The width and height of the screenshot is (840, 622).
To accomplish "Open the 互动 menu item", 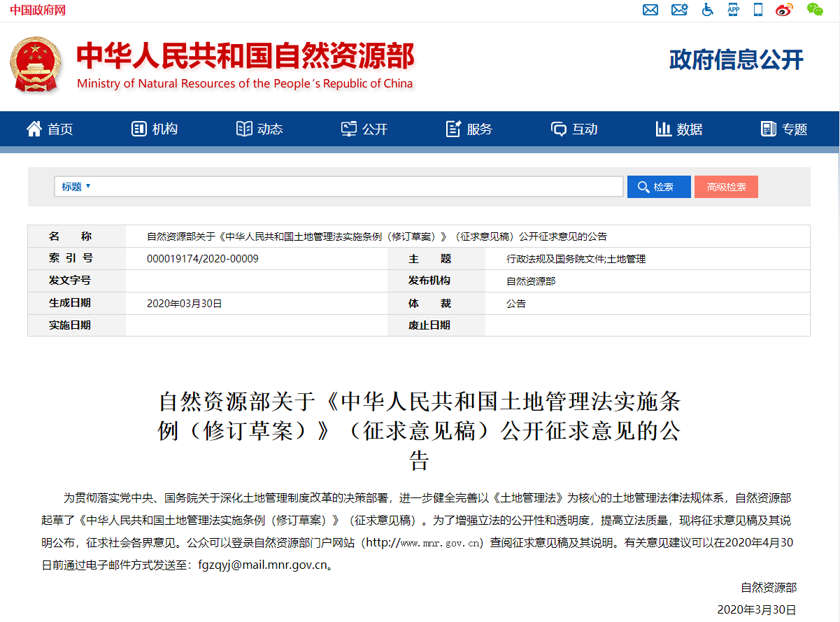I will (x=574, y=129).
